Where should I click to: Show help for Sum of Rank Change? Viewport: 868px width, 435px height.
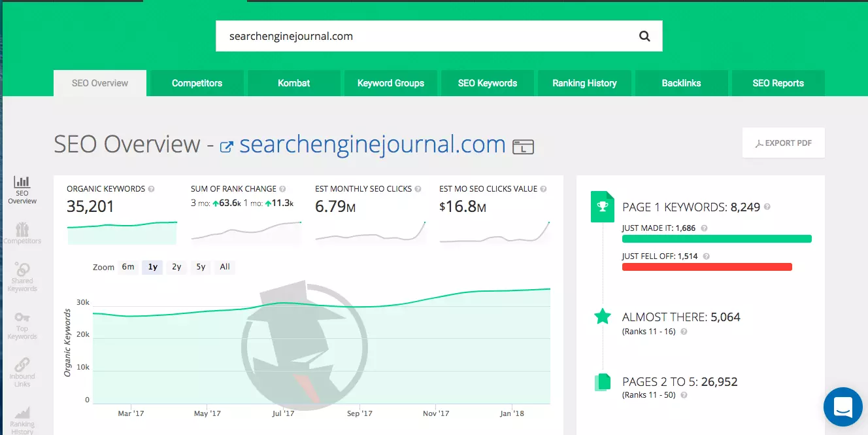[283, 189]
